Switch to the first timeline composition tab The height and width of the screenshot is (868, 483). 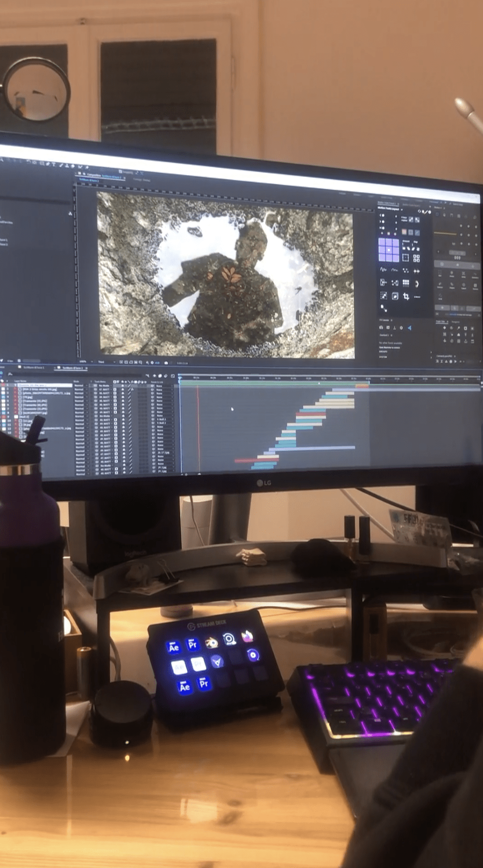click(33, 367)
